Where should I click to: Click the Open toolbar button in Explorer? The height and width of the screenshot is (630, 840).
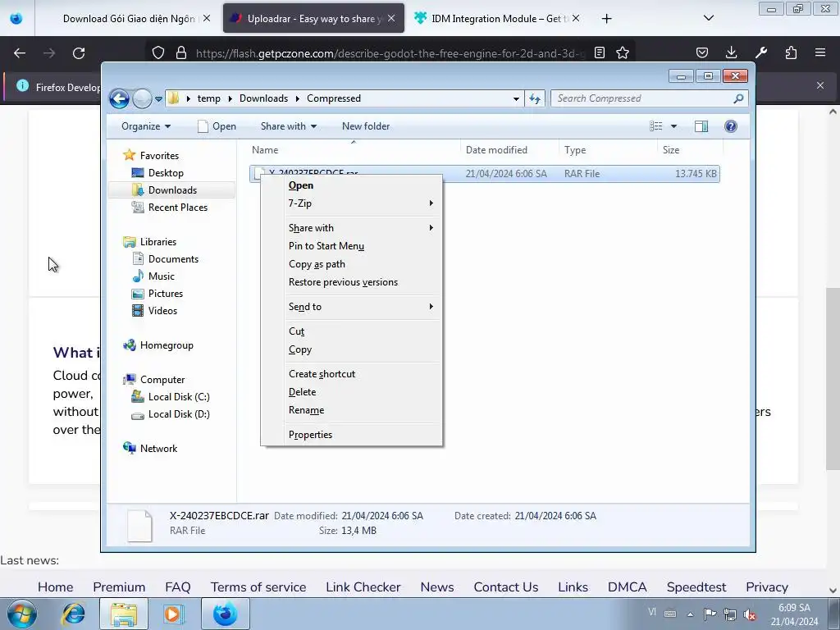pos(217,126)
